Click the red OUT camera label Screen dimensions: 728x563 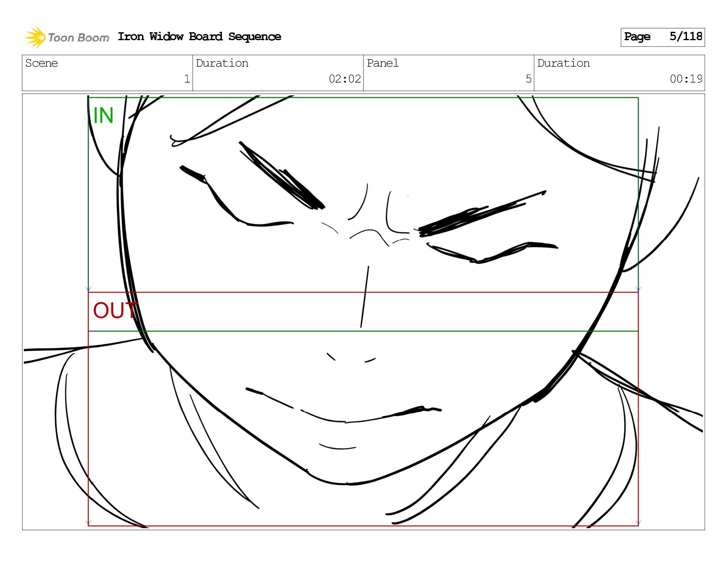coord(115,310)
